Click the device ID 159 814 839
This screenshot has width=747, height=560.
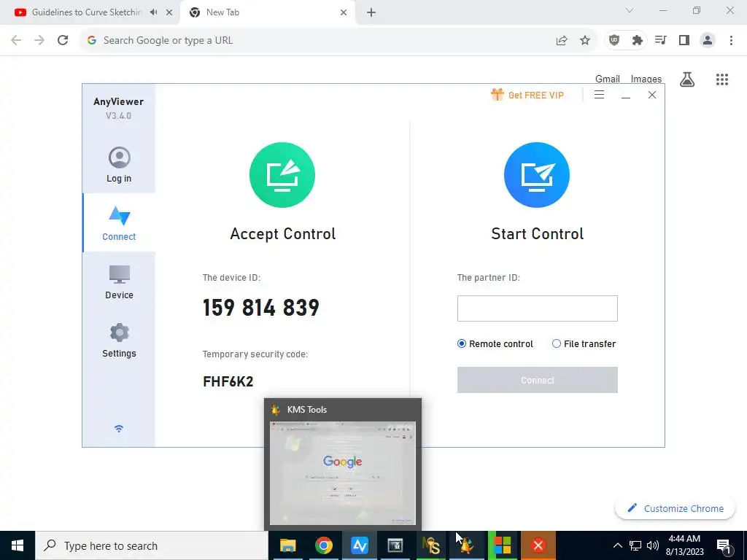(261, 308)
